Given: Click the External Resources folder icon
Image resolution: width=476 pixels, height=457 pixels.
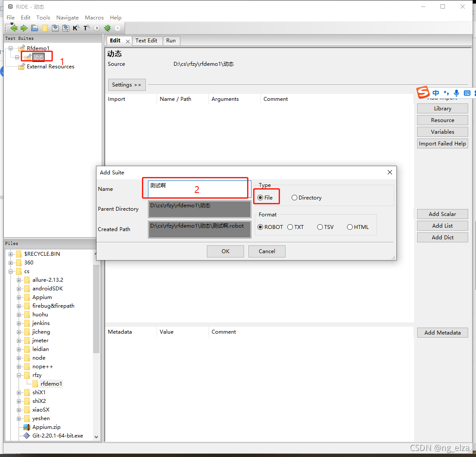Looking at the screenshot, I should [22, 66].
